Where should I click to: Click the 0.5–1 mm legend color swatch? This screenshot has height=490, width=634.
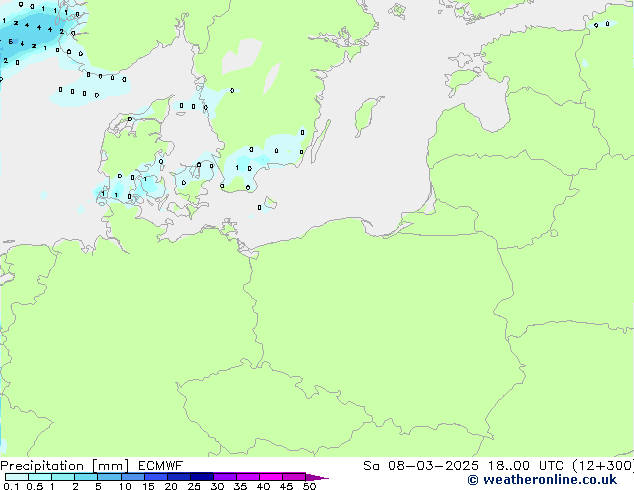(x=40, y=477)
